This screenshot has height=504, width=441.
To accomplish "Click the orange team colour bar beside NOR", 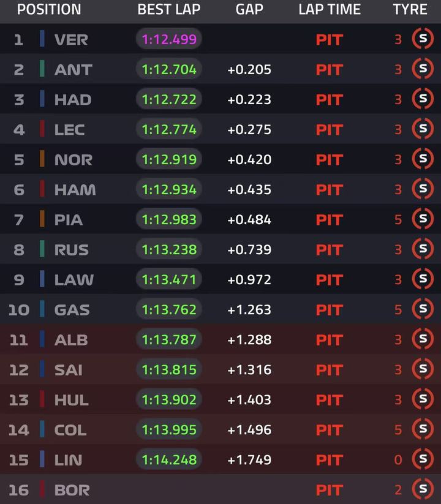I will 42,159.
